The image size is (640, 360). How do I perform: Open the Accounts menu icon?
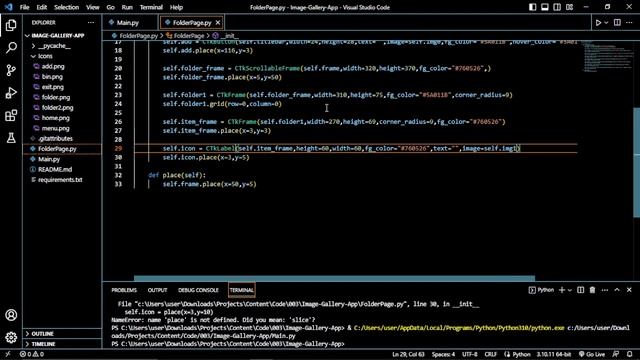11,315
